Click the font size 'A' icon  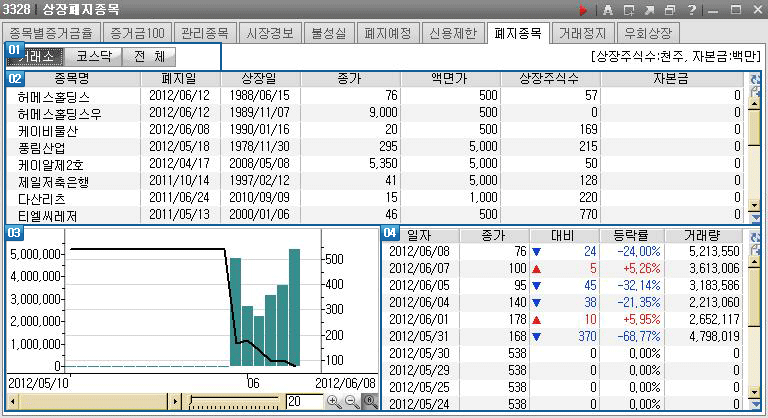(x=607, y=10)
